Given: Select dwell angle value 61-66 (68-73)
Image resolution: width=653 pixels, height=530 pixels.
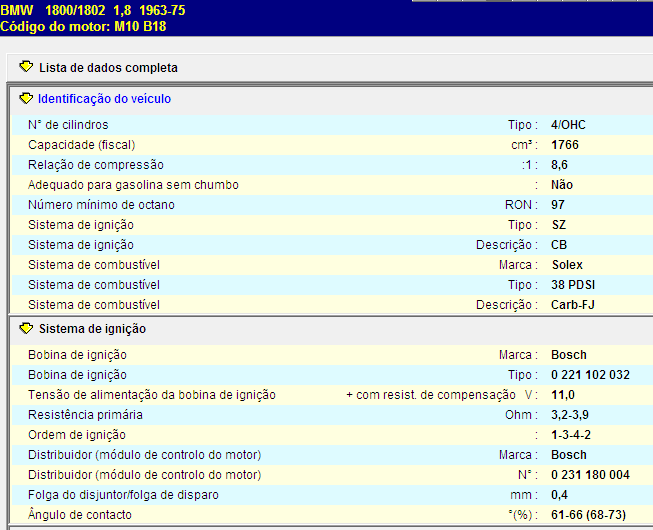Looking at the screenshot, I should pyautogui.click(x=588, y=515).
